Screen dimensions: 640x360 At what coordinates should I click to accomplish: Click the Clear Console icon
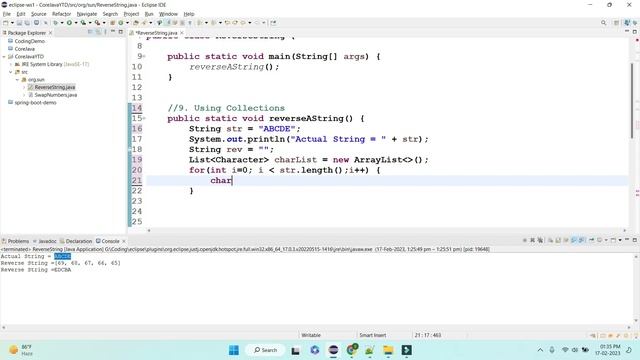pyautogui.click(x=550, y=240)
